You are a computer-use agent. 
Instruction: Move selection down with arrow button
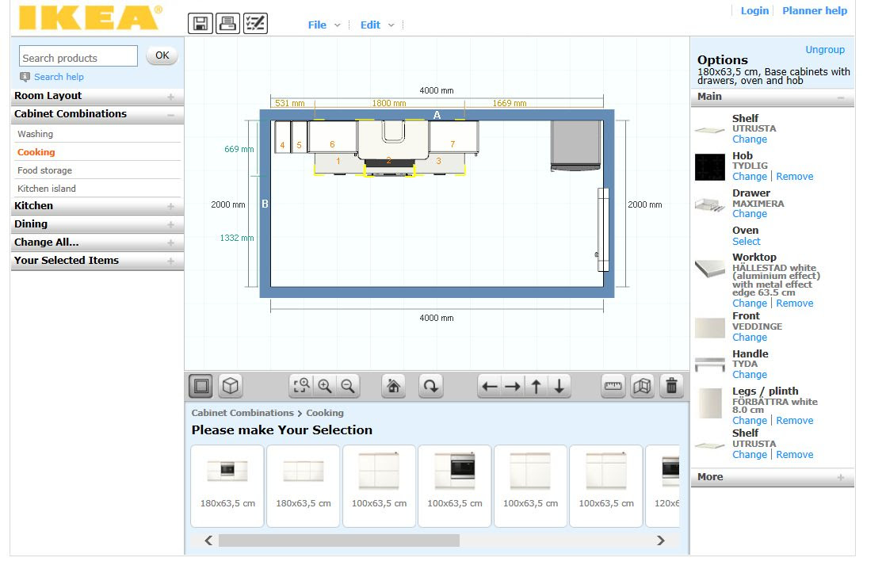pyautogui.click(x=559, y=387)
